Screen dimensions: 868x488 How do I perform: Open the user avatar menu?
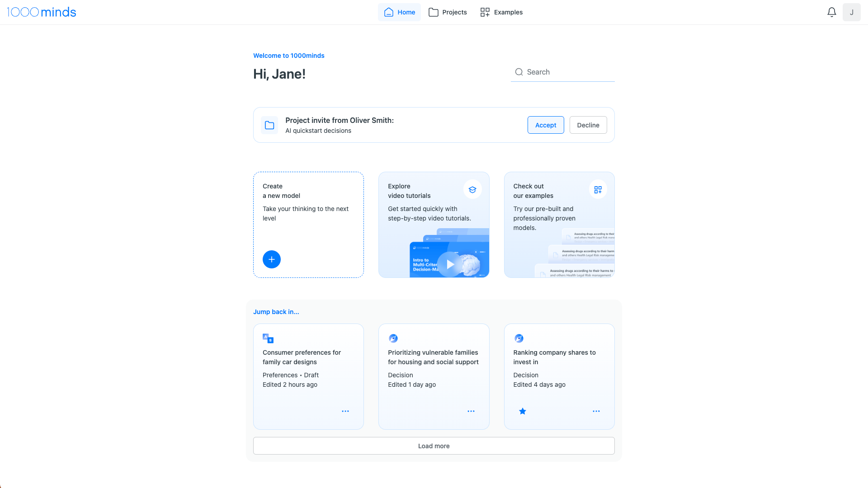point(852,12)
